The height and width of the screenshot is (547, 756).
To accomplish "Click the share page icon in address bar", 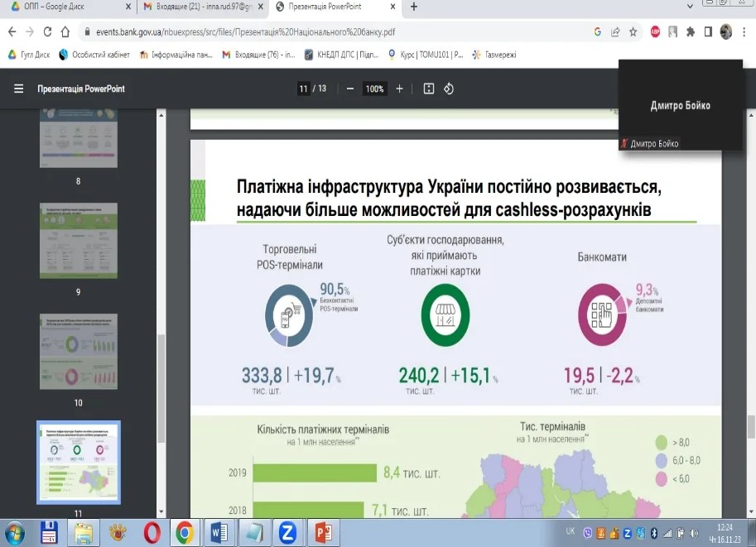I will pos(615,32).
